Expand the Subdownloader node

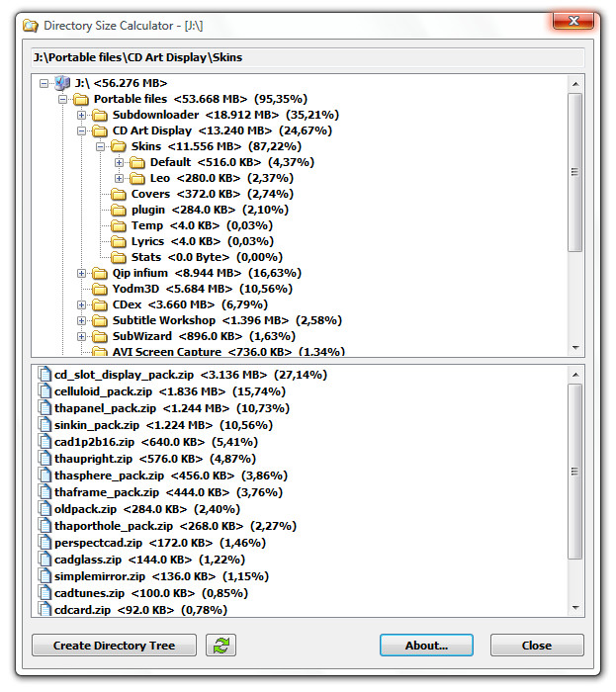click(x=81, y=116)
